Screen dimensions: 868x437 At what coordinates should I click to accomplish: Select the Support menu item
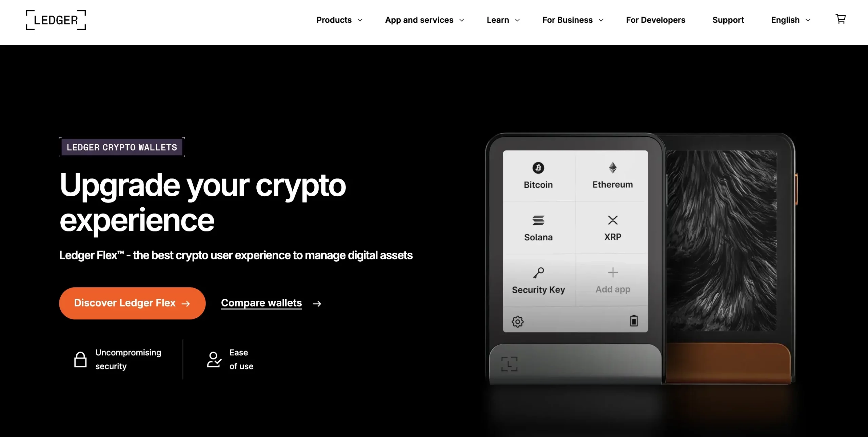[x=728, y=19]
